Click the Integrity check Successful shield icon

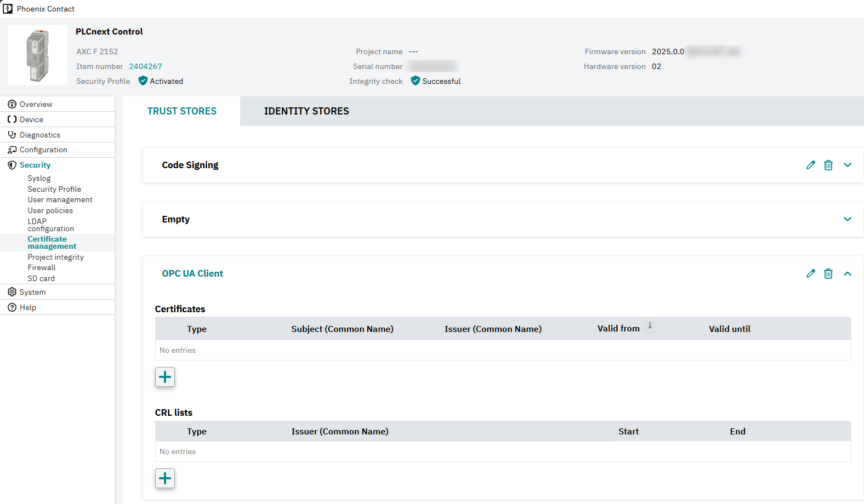416,81
